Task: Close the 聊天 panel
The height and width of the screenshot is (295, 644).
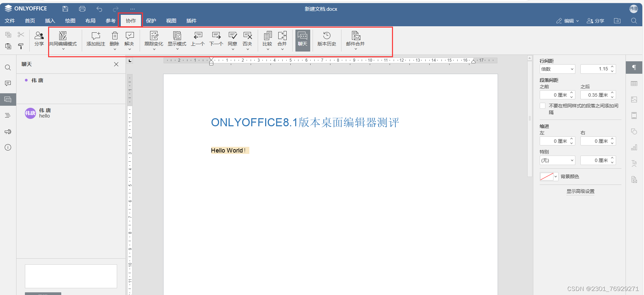Action: [116, 64]
